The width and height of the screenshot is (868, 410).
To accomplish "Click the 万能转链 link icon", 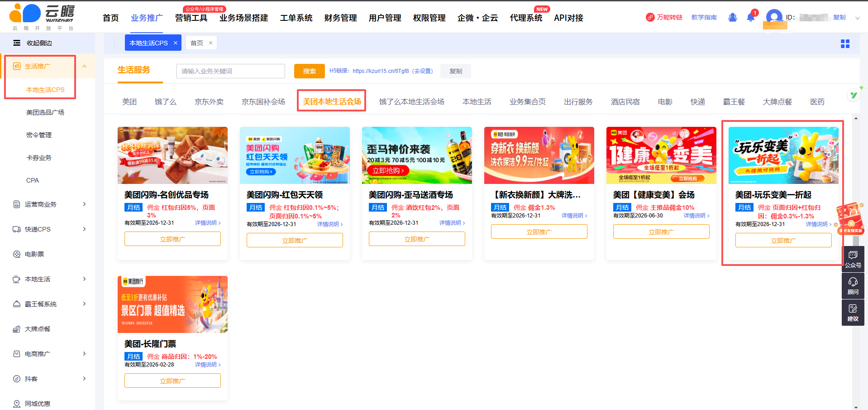I will click(x=650, y=17).
